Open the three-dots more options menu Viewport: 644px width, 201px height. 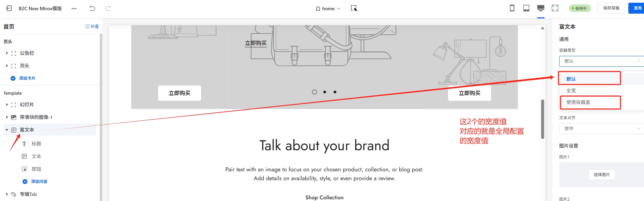pos(74,9)
